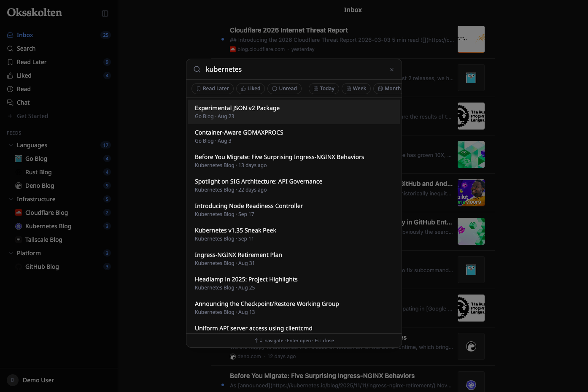This screenshot has width=588, height=392.
Task: Collapse the Languages feed group
Action: click(x=11, y=145)
